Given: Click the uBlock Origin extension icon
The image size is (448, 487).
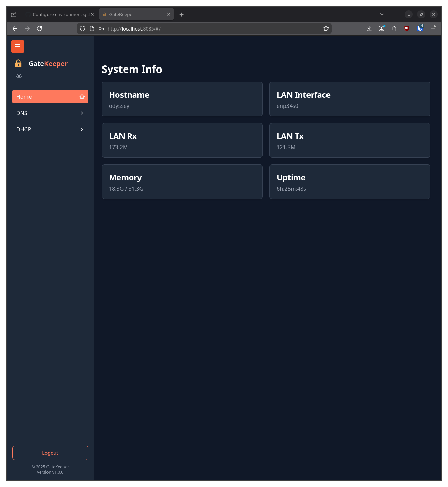Looking at the screenshot, I should point(406,28).
